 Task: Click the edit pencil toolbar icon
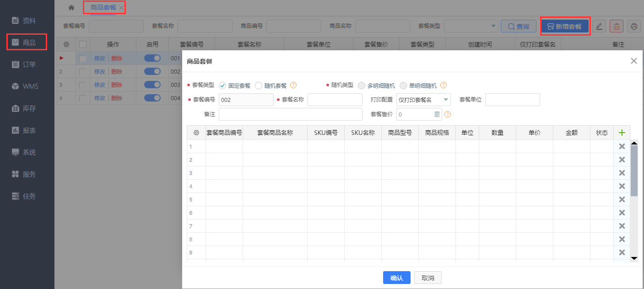599,27
